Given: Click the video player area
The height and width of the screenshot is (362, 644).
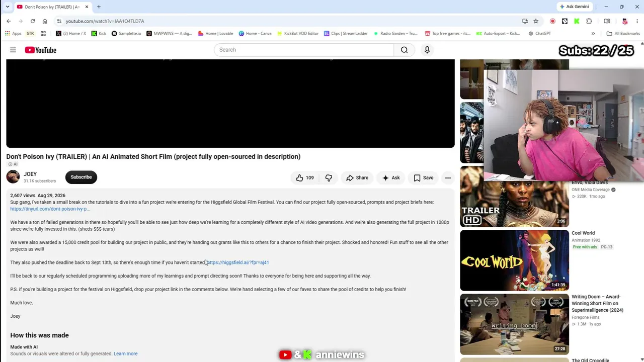Looking at the screenshot, I should coord(230,104).
